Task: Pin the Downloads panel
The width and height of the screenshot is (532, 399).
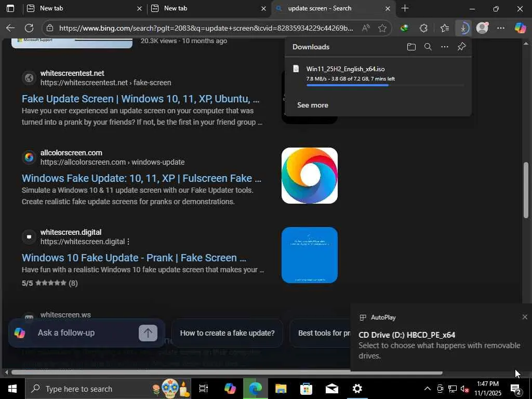Action: (461, 47)
